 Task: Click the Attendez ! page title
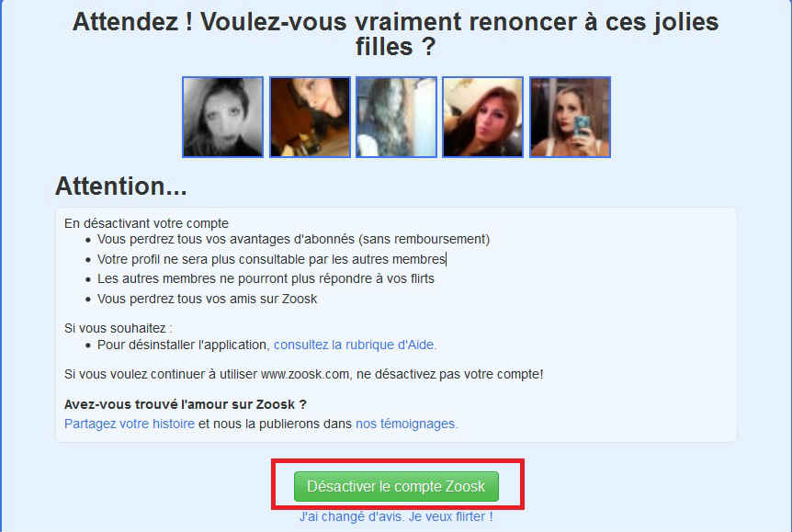coord(395,34)
